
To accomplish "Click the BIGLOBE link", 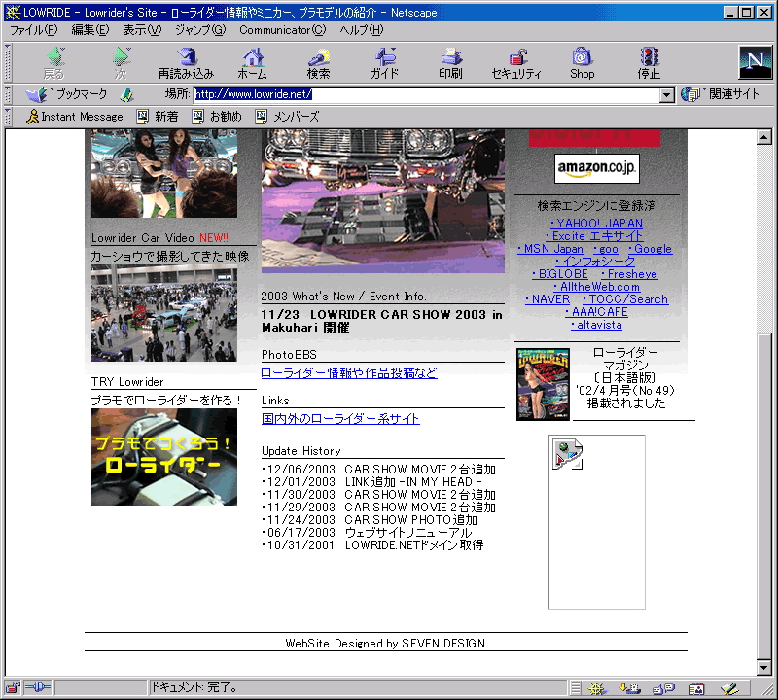I will (x=560, y=274).
